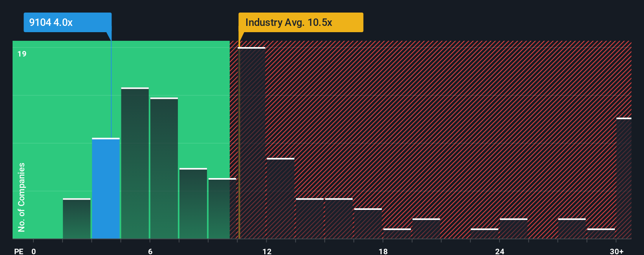This screenshot has width=644, height=255.
Task: Click the 30+ bar at far right
Action: point(624,178)
